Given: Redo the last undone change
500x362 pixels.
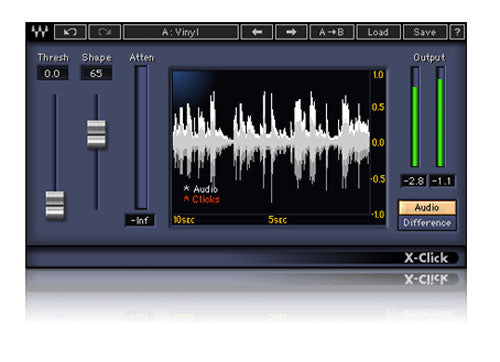Looking at the screenshot, I should tap(105, 32).
